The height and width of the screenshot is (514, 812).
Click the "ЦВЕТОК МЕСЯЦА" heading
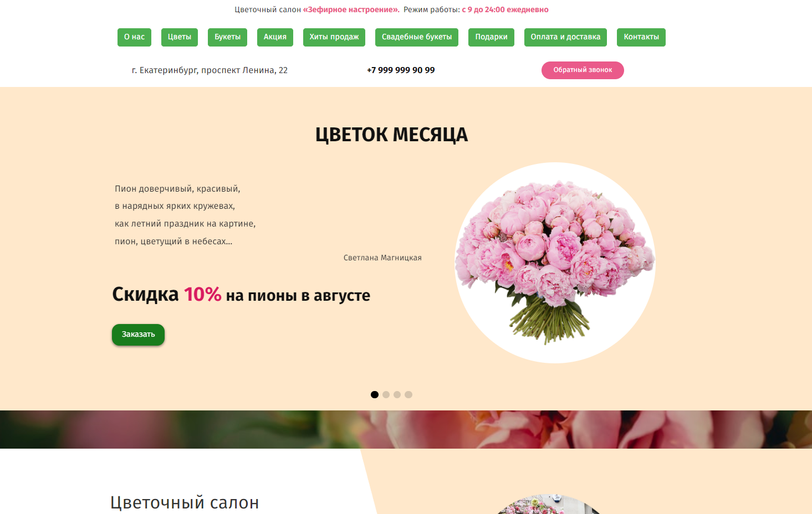pyautogui.click(x=391, y=135)
